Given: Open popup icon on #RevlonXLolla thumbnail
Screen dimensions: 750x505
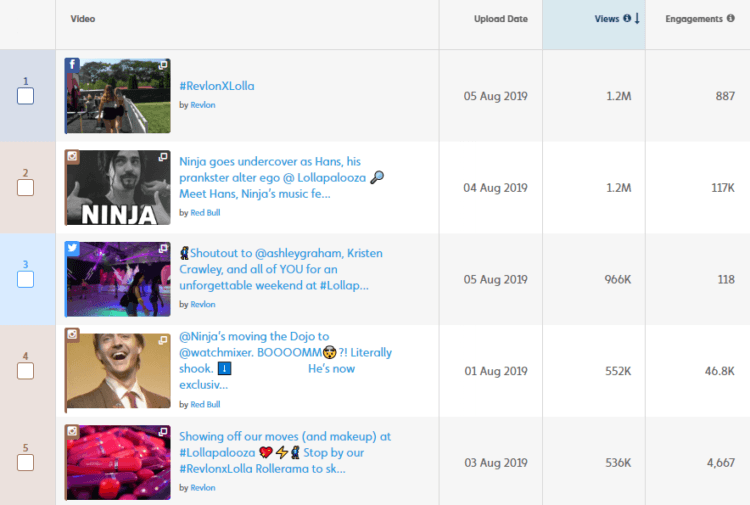Looking at the screenshot, I should point(163,65).
